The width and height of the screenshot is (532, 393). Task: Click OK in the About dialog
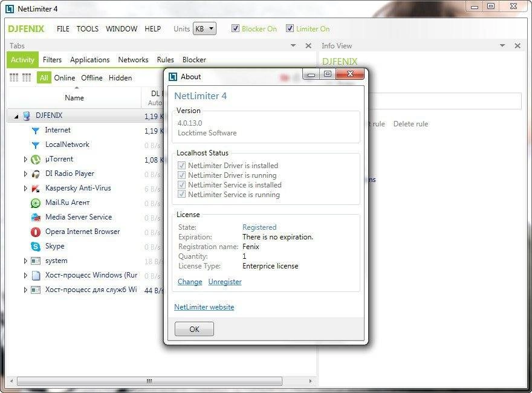(x=194, y=329)
